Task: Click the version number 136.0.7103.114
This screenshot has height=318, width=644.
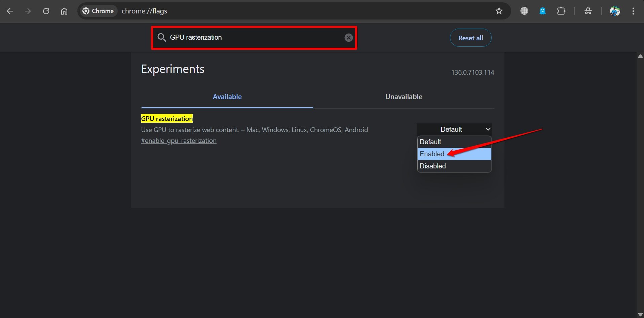Action: [472, 72]
